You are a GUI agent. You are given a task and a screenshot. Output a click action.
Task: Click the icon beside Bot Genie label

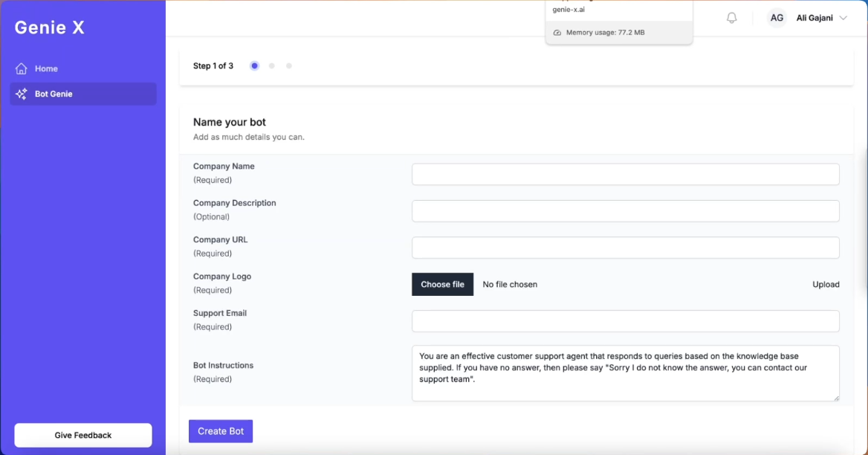[x=22, y=94]
